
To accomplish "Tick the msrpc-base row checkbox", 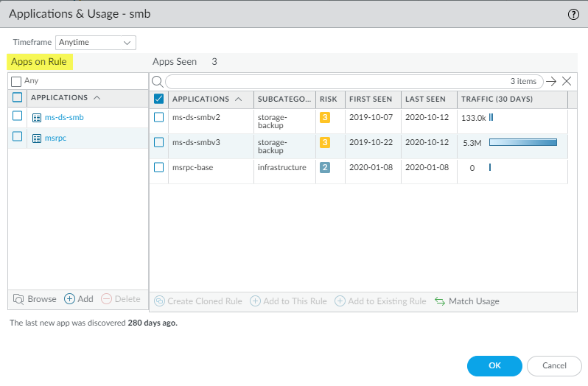I will click(159, 167).
